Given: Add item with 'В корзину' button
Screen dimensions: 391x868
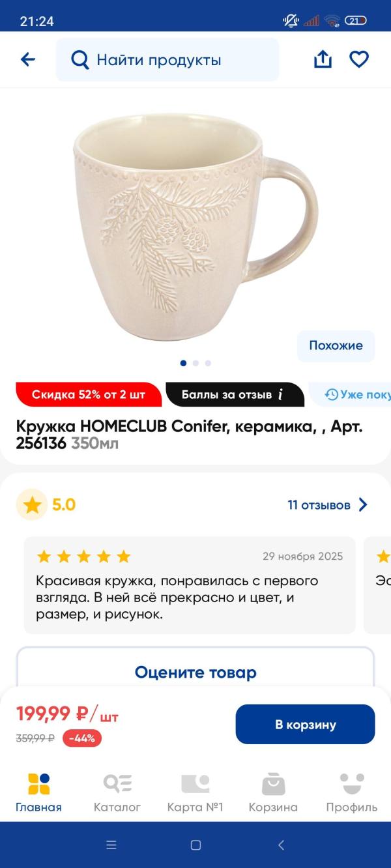Looking at the screenshot, I should click(x=306, y=725).
